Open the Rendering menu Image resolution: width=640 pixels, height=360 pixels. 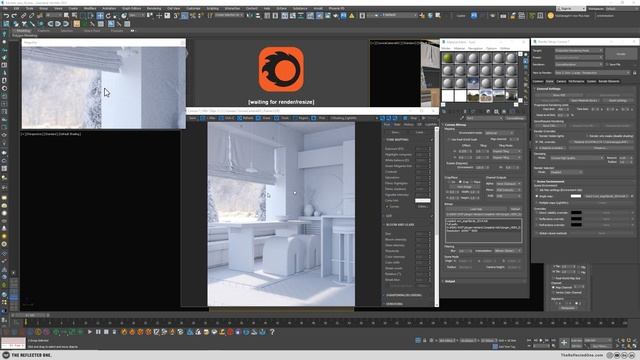(x=154, y=8)
